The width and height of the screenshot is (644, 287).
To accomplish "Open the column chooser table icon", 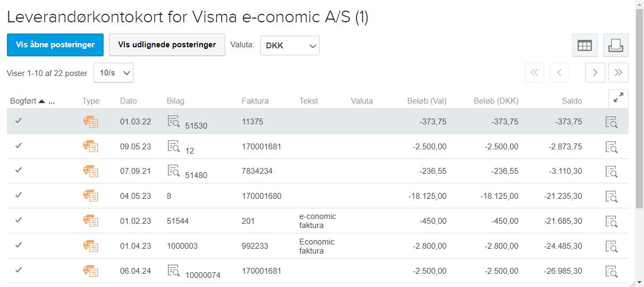I will coord(584,45).
